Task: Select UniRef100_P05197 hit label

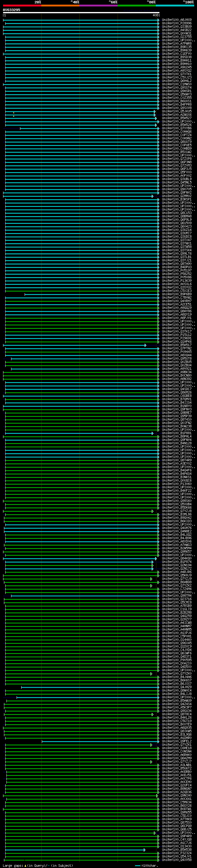Action: pyautogui.click(x=177, y=271)
